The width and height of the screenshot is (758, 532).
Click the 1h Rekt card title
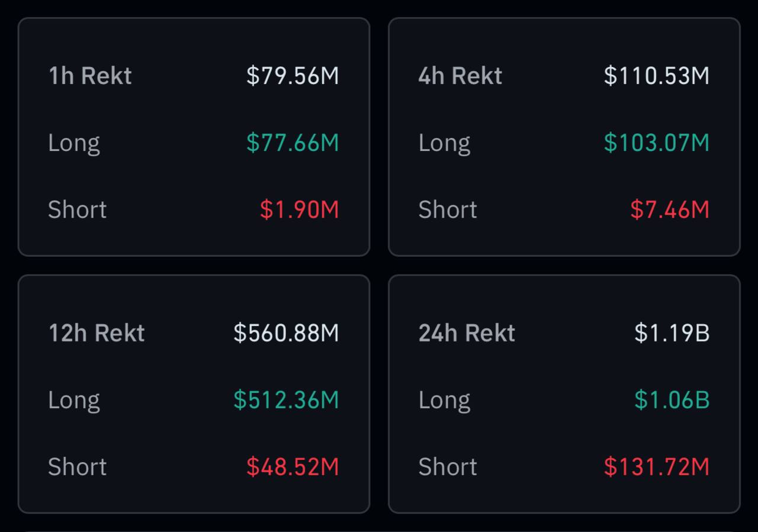click(90, 76)
